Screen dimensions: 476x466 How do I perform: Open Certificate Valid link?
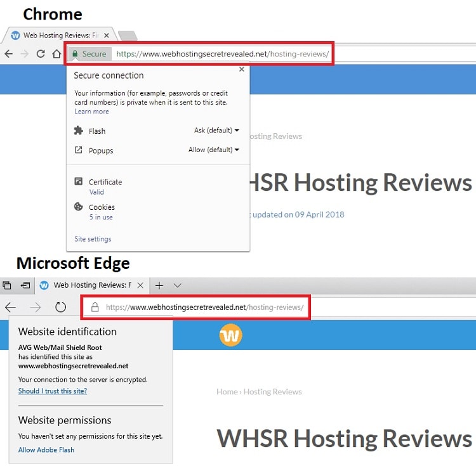pos(96,192)
